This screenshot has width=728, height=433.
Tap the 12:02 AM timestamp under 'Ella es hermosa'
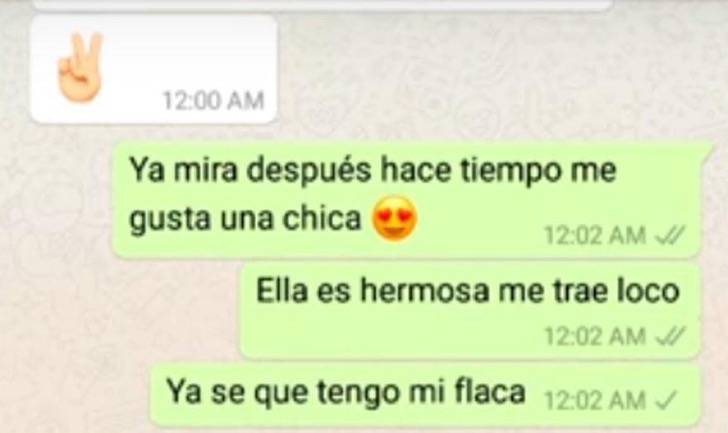click(x=595, y=336)
